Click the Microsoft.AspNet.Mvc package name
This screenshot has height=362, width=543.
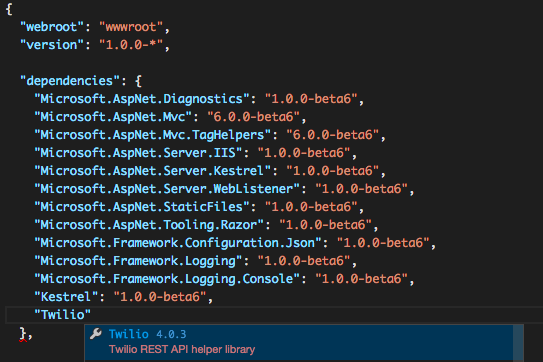[x=113, y=117]
